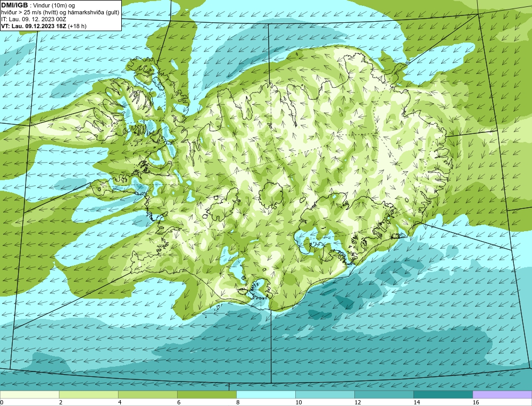Click the teal 12–14 legend swatch
The image size is (532, 406).
click(x=384, y=394)
